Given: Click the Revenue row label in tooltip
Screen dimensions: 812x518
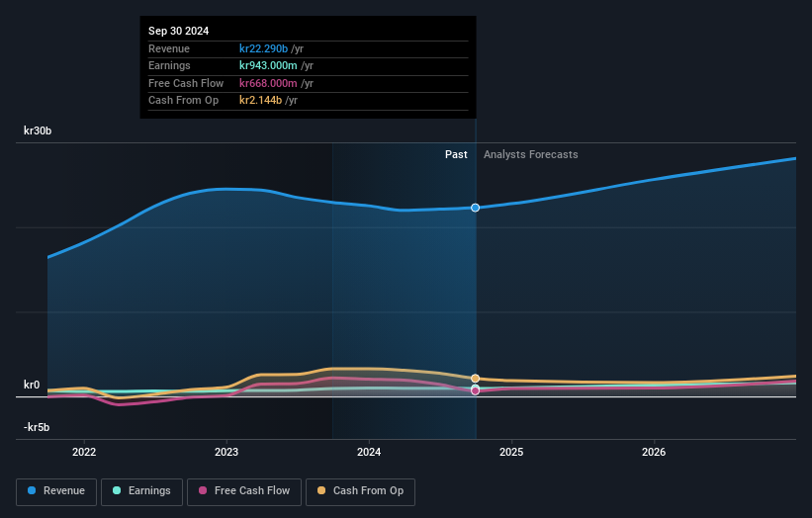Looking at the screenshot, I should (169, 48).
